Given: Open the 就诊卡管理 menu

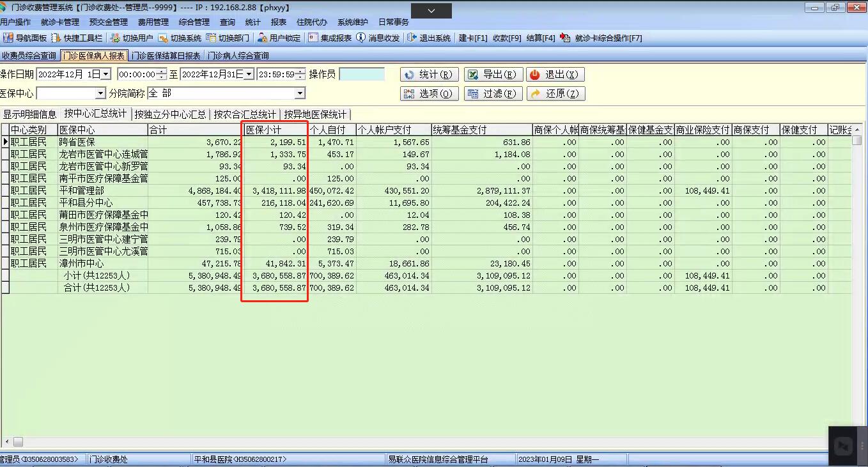Looking at the screenshot, I should point(60,22).
